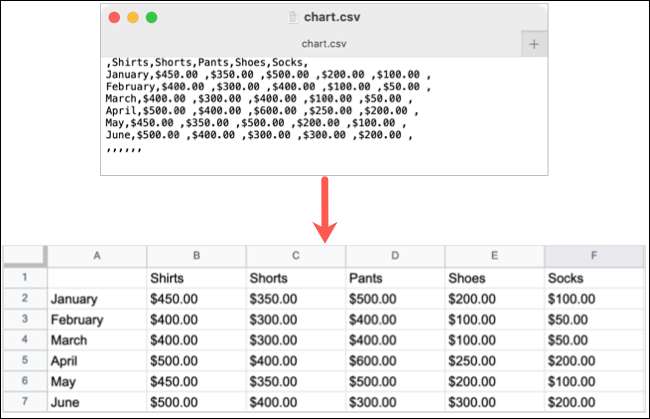
Task: Select column F header
Action: [593, 256]
